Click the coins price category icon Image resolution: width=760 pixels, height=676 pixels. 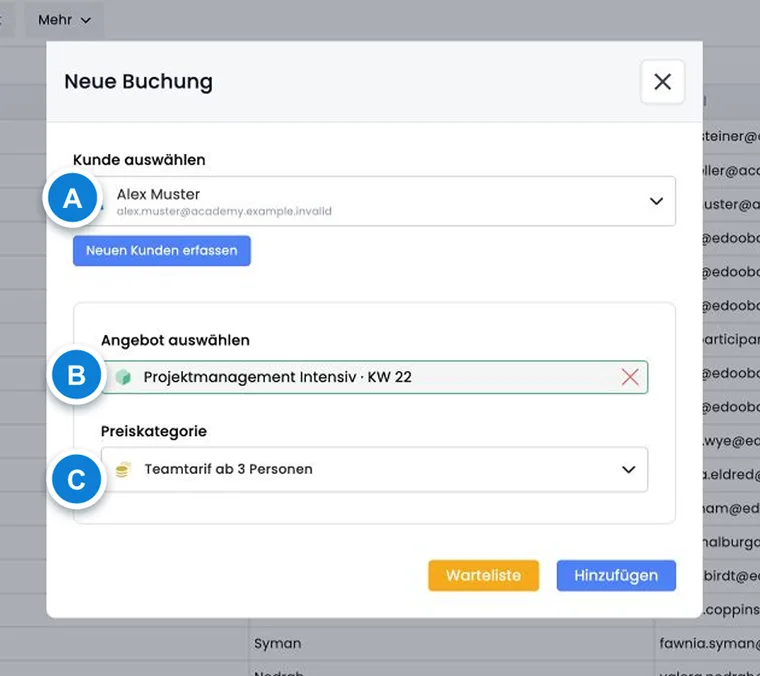click(123, 470)
